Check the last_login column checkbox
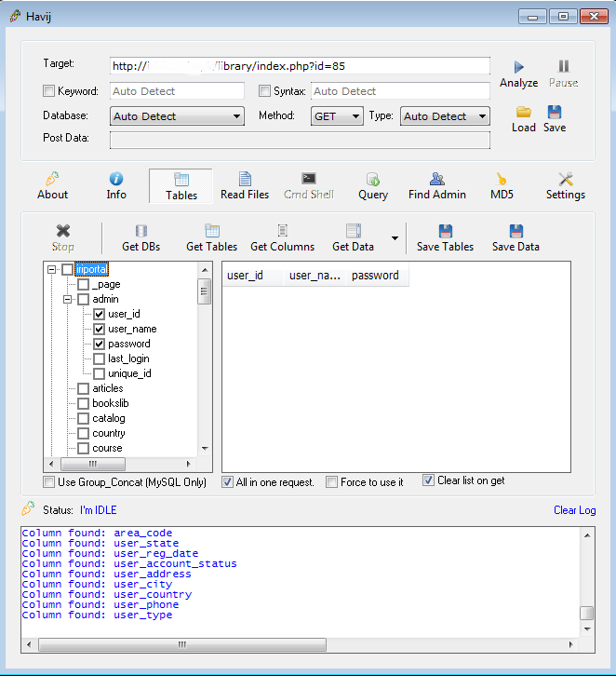 [99, 359]
